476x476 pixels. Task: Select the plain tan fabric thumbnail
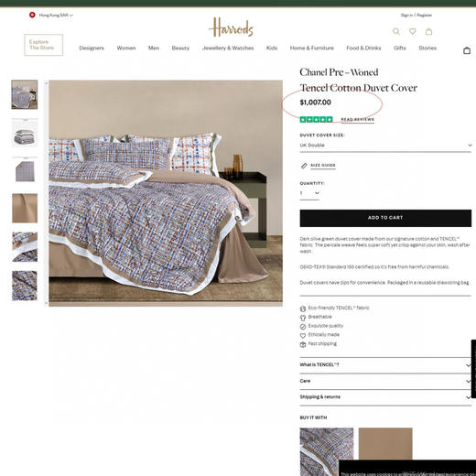tap(25, 208)
